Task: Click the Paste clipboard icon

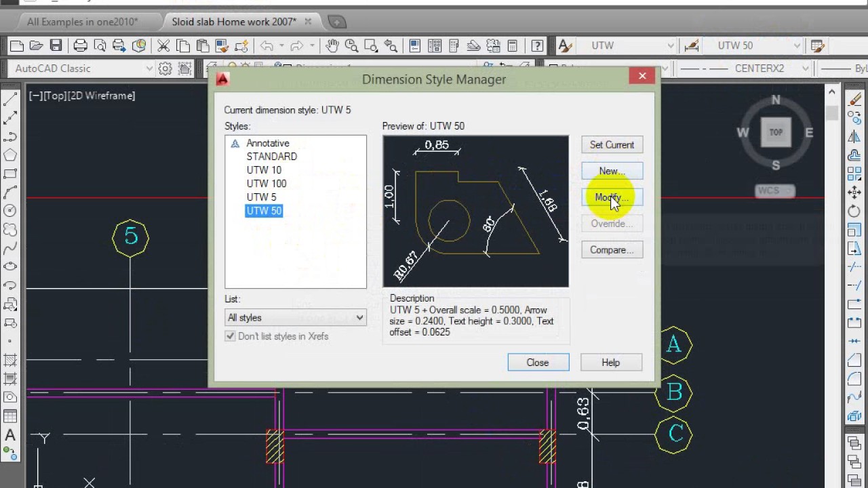Action: [202, 46]
